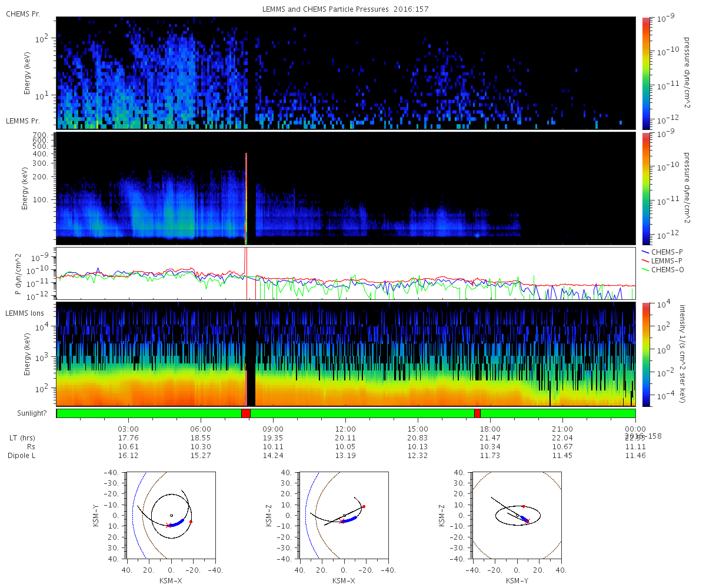Click the Dipole L value 13.19
This screenshot has width=706, height=588.
tap(345, 456)
